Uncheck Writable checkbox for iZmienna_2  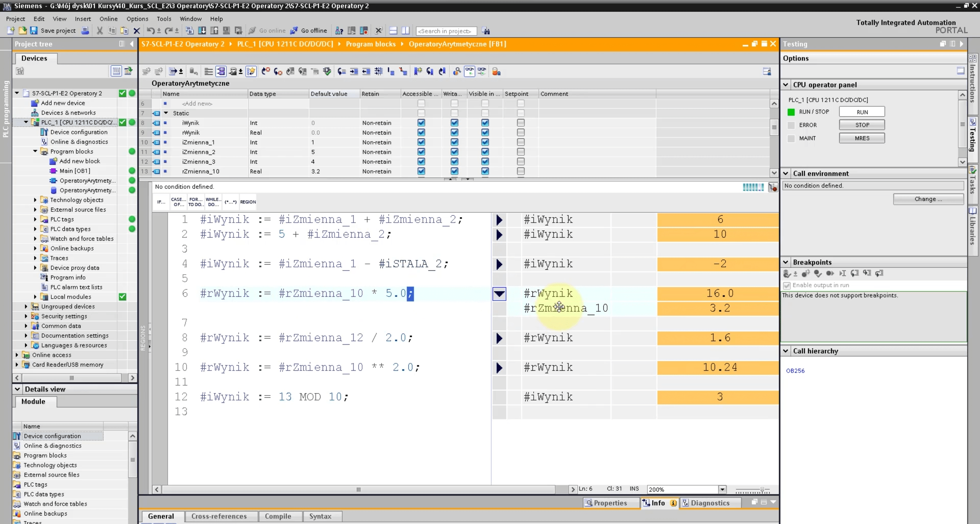[x=454, y=152]
